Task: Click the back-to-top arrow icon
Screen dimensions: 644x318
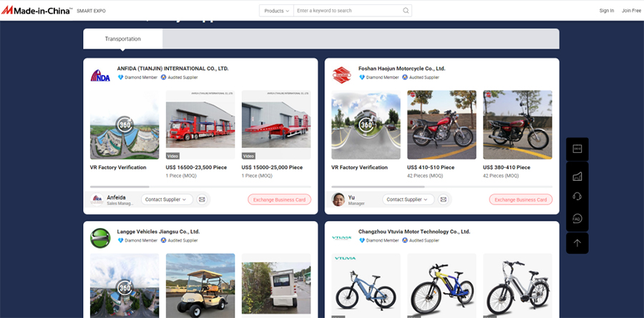Action: coord(577,243)
